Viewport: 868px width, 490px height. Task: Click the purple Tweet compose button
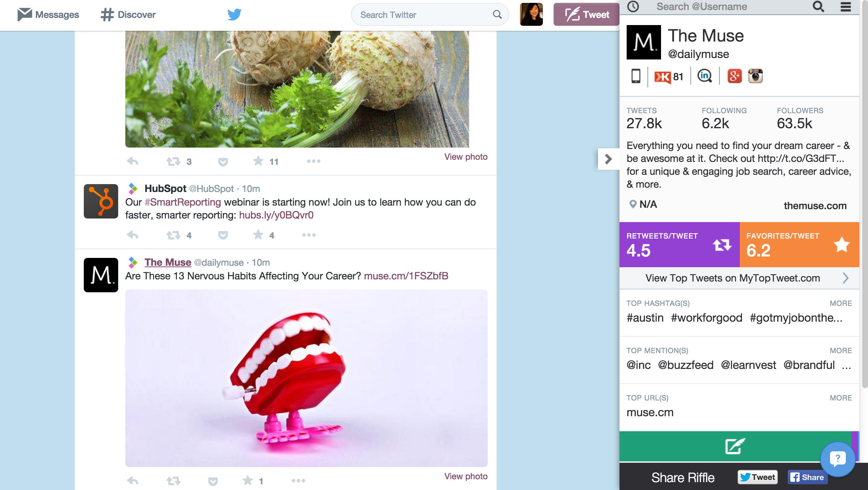click(587, 14)
